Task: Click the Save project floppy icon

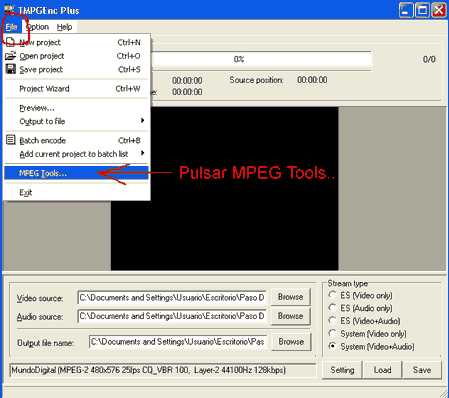Action: (11, 69)
